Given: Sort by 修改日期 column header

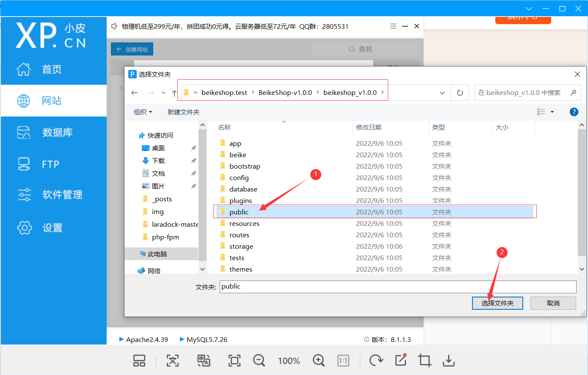Looking at the screenshot, I should point(369,127).
